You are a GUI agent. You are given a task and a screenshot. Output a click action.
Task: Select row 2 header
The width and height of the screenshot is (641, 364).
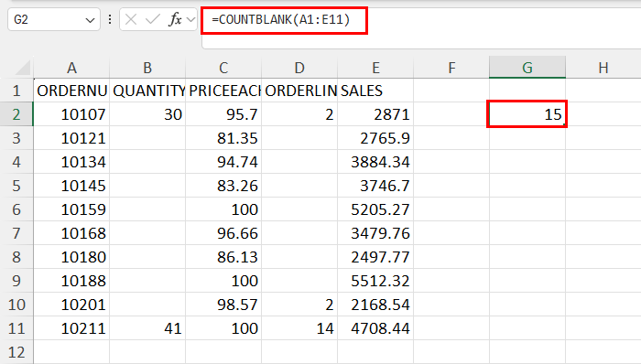point(16,114)
